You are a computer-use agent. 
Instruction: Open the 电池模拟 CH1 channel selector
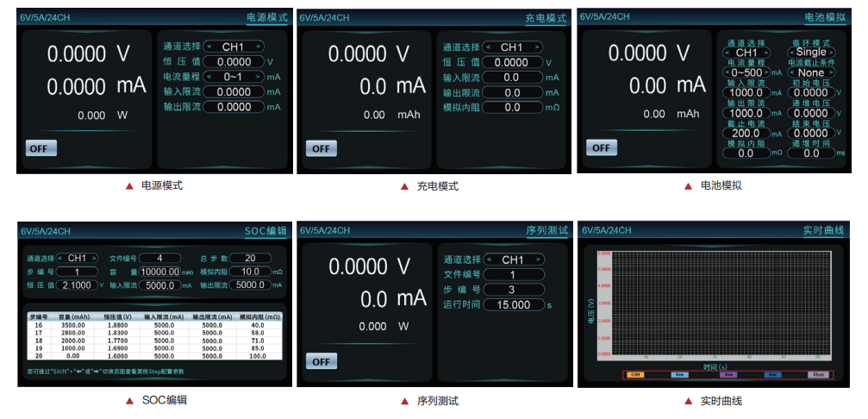[x=746, y=53]
